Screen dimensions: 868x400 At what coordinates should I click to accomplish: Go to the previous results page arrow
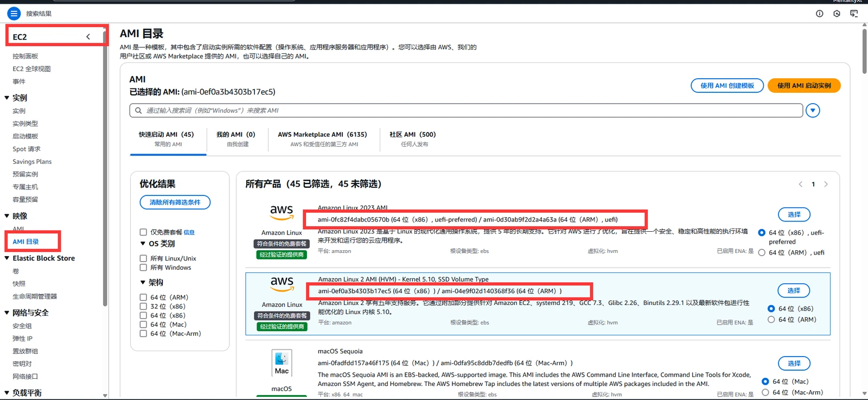800,184
